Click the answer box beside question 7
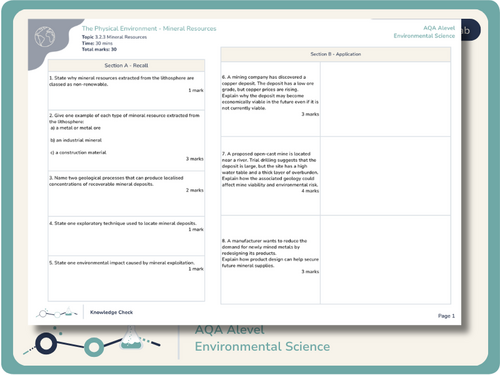Image resolution: width=500 pixels, height=375 pixels. tap(385, 176)
